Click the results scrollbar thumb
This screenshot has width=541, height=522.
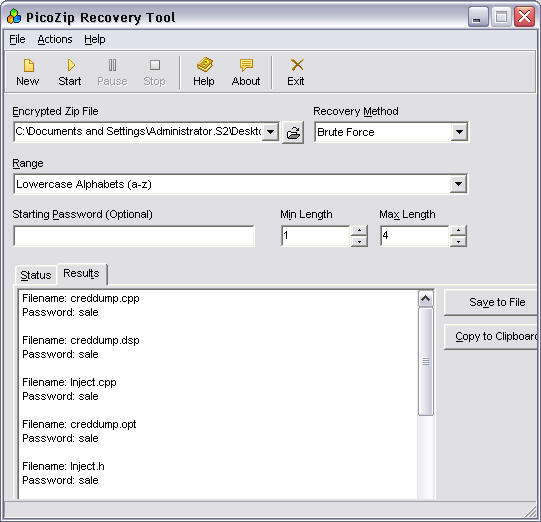pos(425,362)
